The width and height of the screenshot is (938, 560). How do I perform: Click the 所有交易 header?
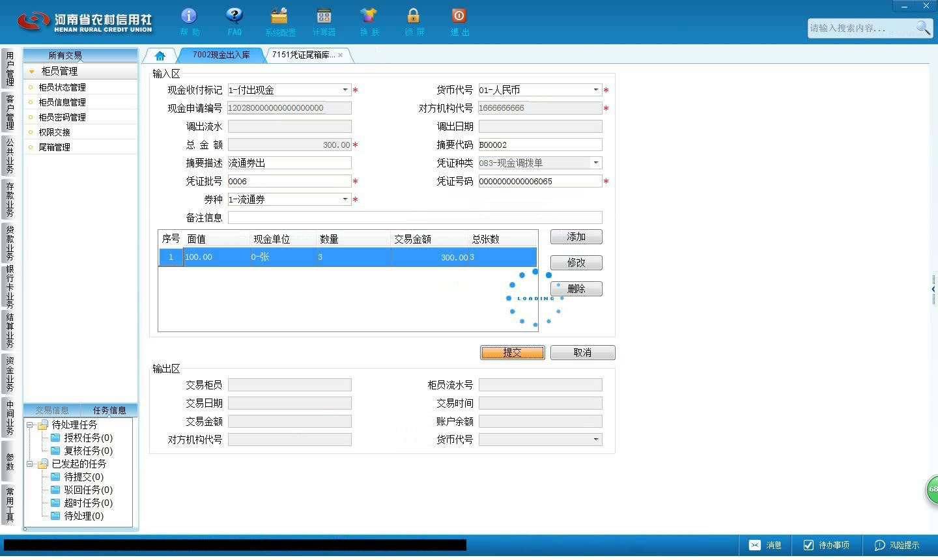[80, 55]
